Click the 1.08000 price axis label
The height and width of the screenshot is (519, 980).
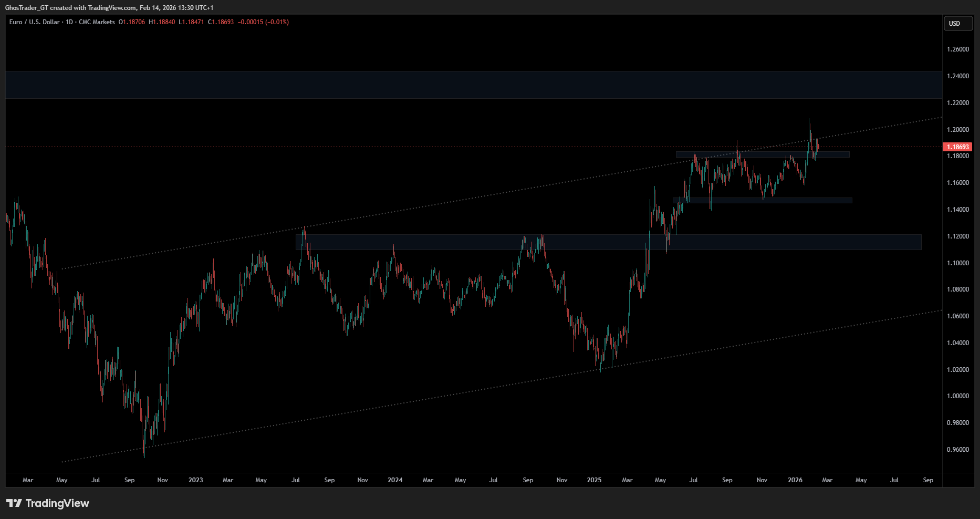coord(958,289)
